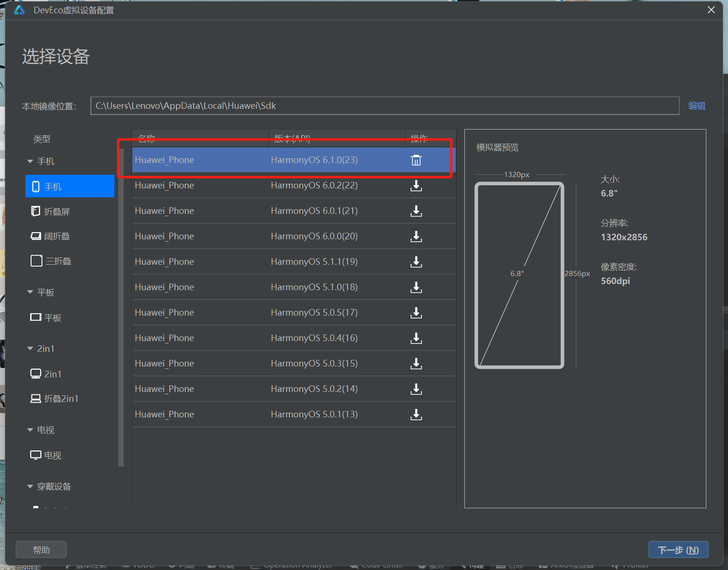Download HarmonyOS 5.0.4(16) image
Image resolution: width=728 pixels, height=570 pixels.
(x=416, y=338)
